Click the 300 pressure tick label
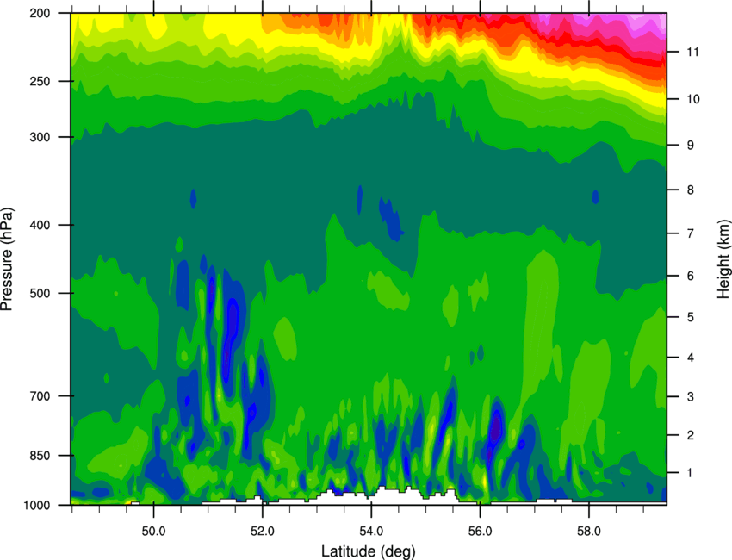732x560 pixels. pyautogui.click(x=40, y=137)
